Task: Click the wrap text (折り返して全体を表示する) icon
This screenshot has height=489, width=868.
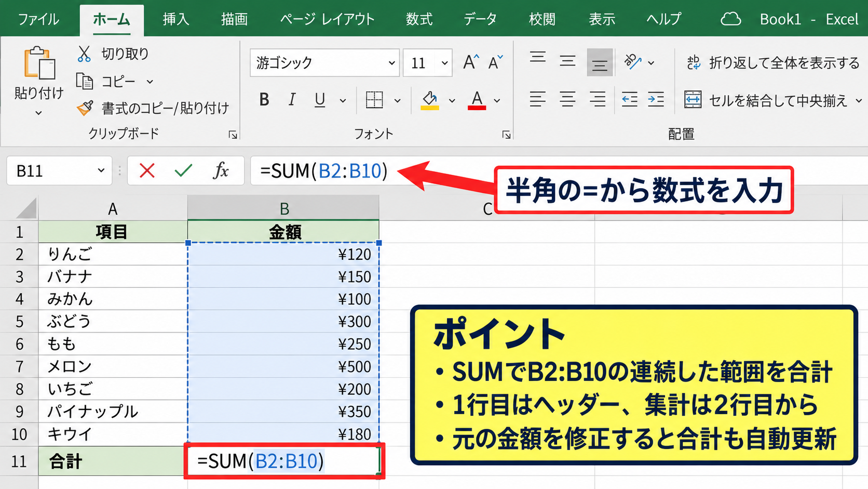Action: pyautogui.click(x=694, y=63)
